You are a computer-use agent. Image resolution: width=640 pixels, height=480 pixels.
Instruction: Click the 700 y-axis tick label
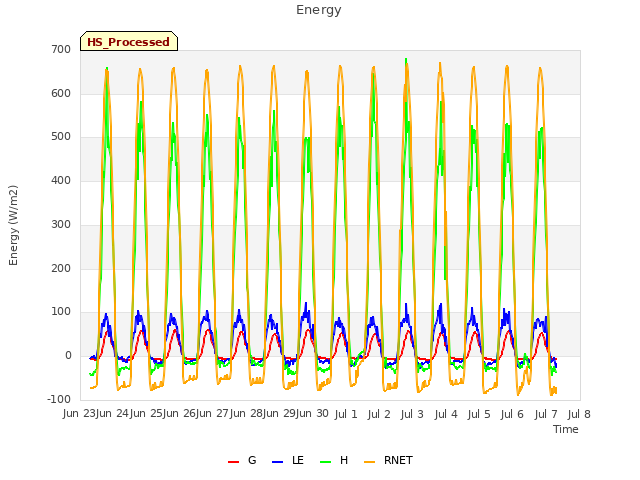(61, 49)
